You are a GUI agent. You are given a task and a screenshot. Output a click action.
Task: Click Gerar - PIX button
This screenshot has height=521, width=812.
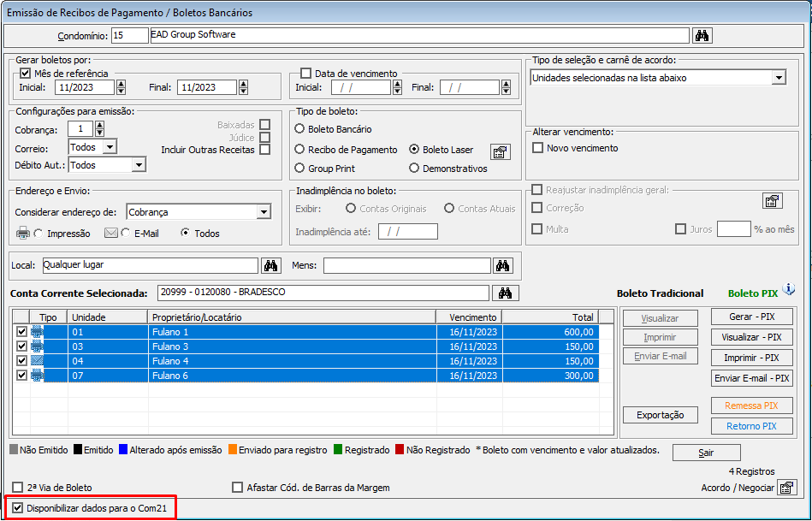coord(751,317)
